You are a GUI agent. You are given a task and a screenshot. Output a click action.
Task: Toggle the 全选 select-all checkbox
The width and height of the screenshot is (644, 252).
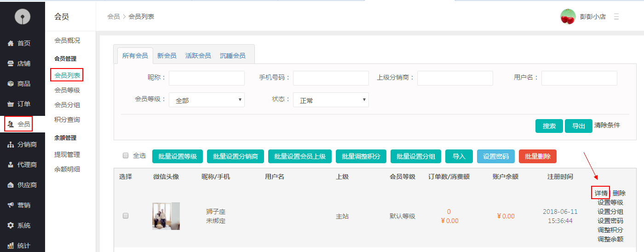point(126,156)
